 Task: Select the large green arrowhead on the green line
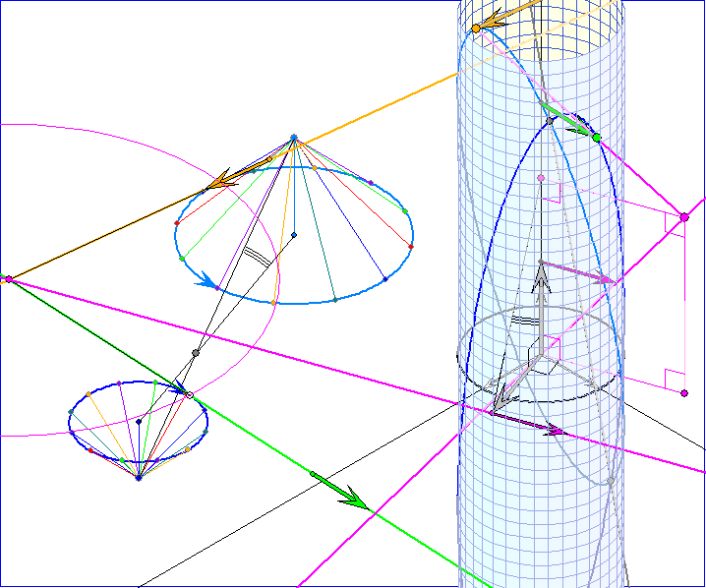[x=356, y=500]
